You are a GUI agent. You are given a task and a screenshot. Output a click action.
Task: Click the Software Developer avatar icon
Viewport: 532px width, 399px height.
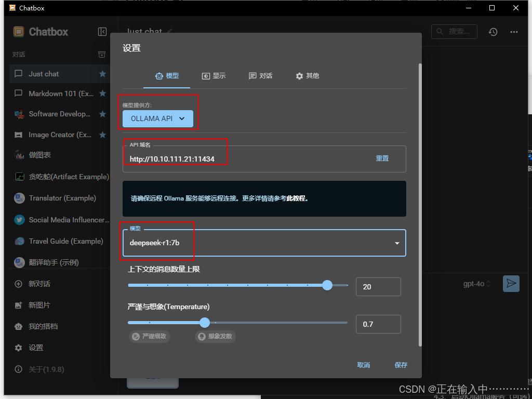coord(19,114)
